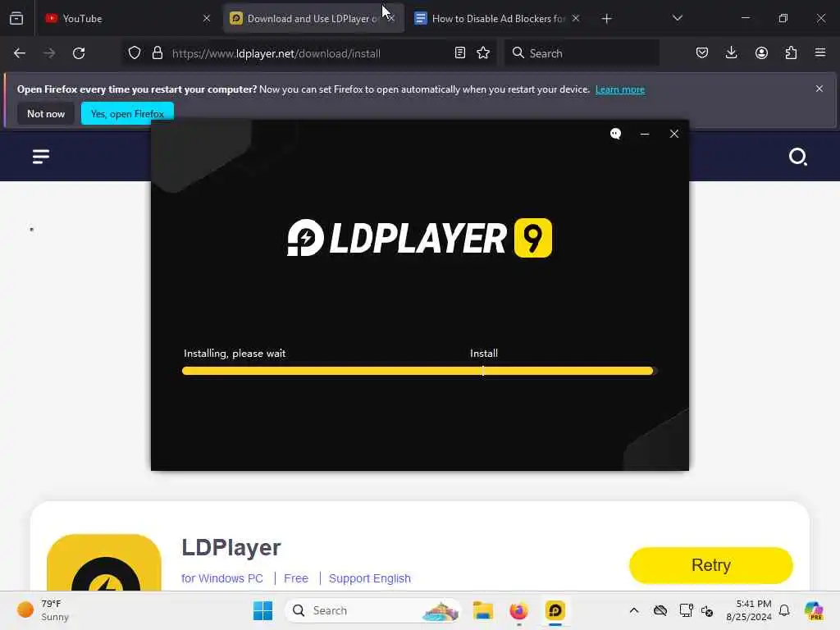Launch Copilot preview from taskbar
The height and width of the screenshot is (630, 840).
pyautogui.click(x=814, y=610)
